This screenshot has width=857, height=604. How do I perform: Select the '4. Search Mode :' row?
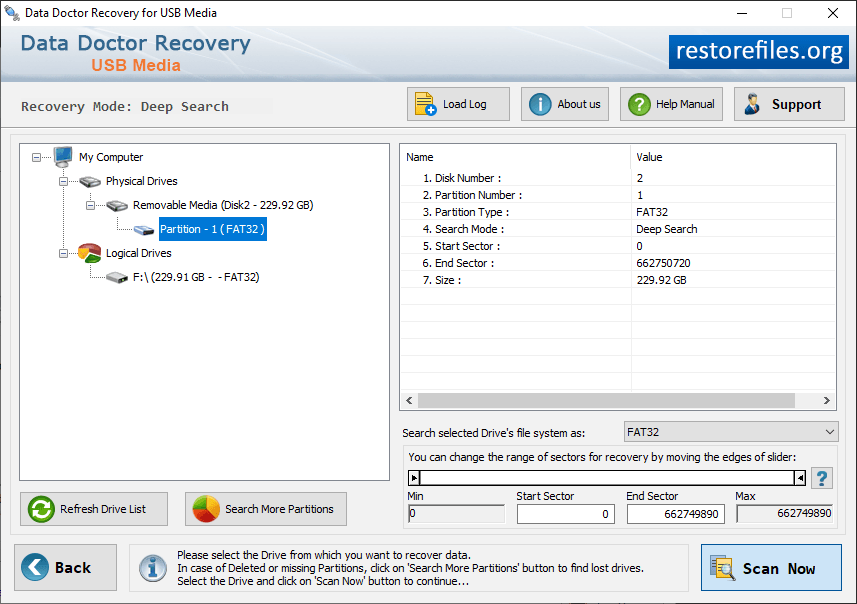(618, 229)
